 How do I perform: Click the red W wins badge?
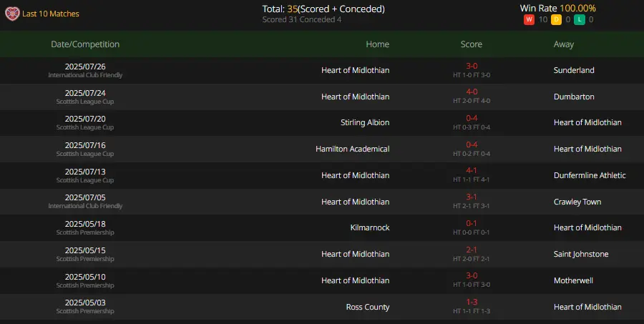(x=529, y=19)
